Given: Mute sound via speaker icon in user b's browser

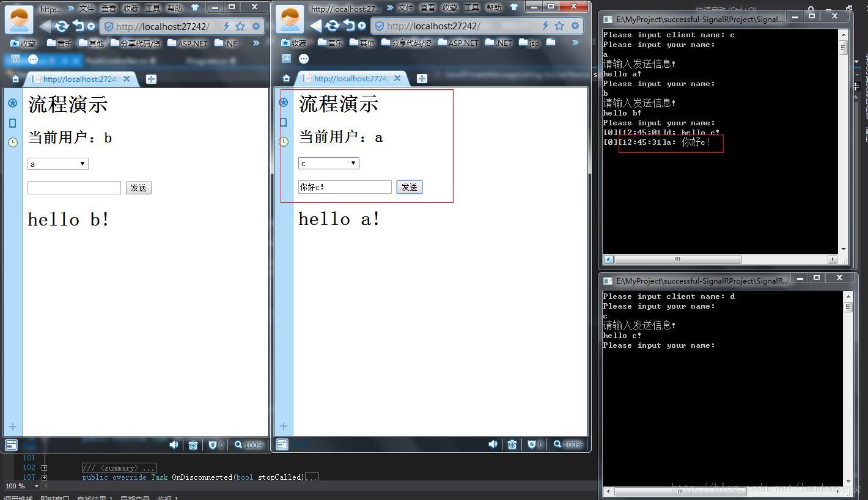Looking at the screenshot, I should click(174, 444).
